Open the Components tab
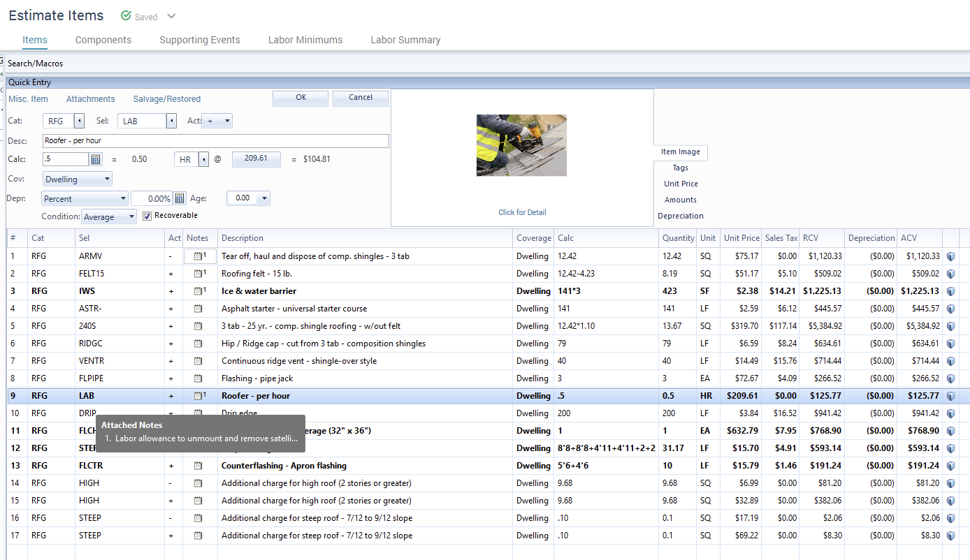This screenshot has height=560, width=970. (103, 40)
